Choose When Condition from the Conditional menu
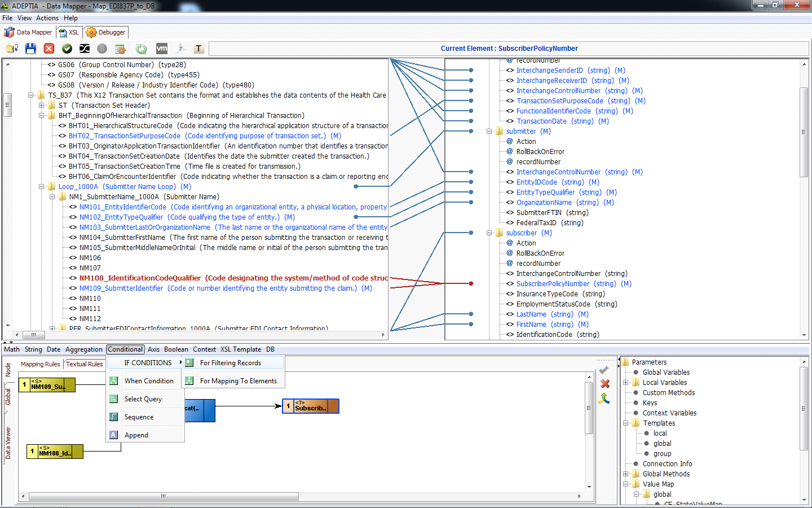This screenshot has height=508, width=812. point(148,380)
